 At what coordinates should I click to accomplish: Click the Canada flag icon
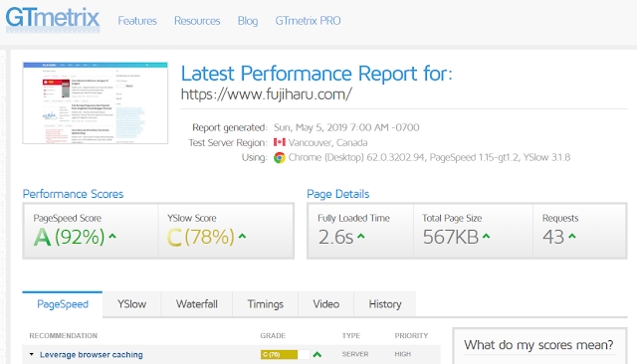(x=279, y=142)
